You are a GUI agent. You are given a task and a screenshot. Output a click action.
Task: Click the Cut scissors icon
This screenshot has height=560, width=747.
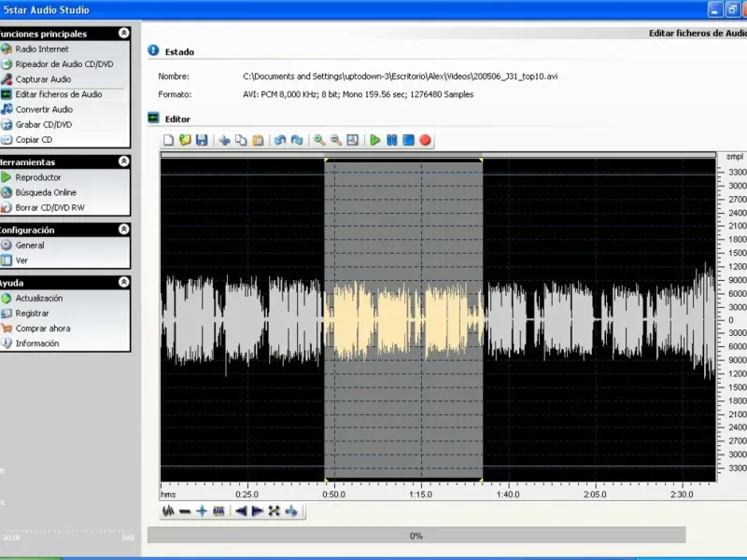click(224, 140)
